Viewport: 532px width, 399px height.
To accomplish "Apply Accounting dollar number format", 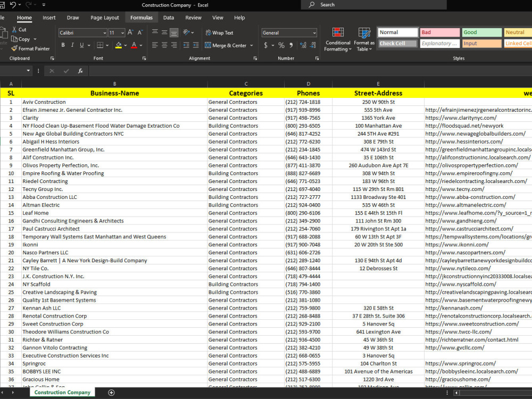I will tap(265, 45).
